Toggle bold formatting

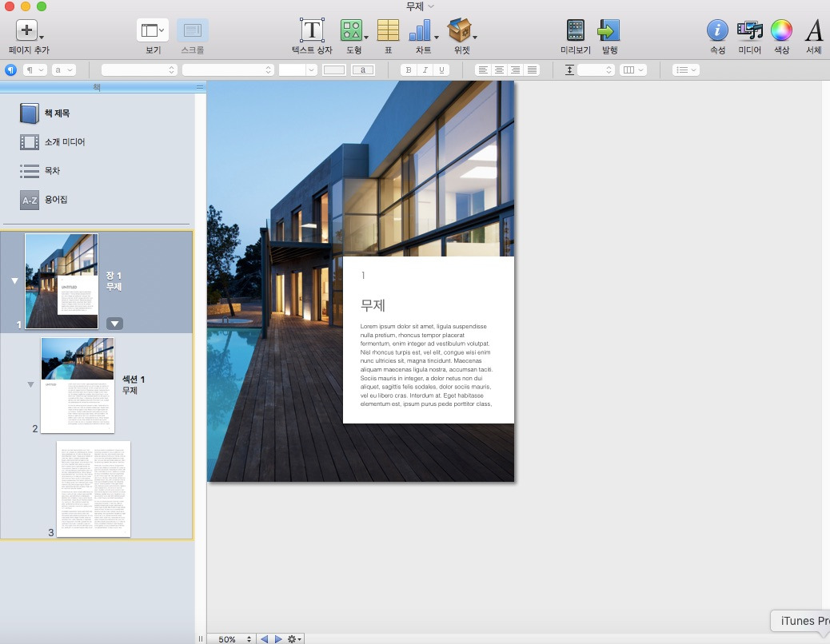click(408, 70)
